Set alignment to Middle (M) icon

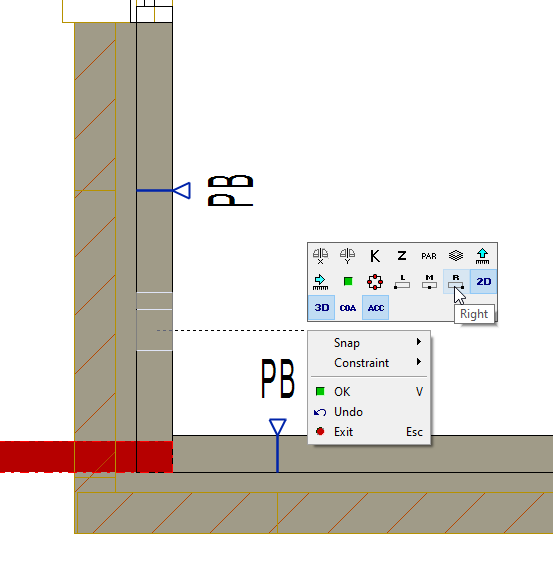coord(429,282)
